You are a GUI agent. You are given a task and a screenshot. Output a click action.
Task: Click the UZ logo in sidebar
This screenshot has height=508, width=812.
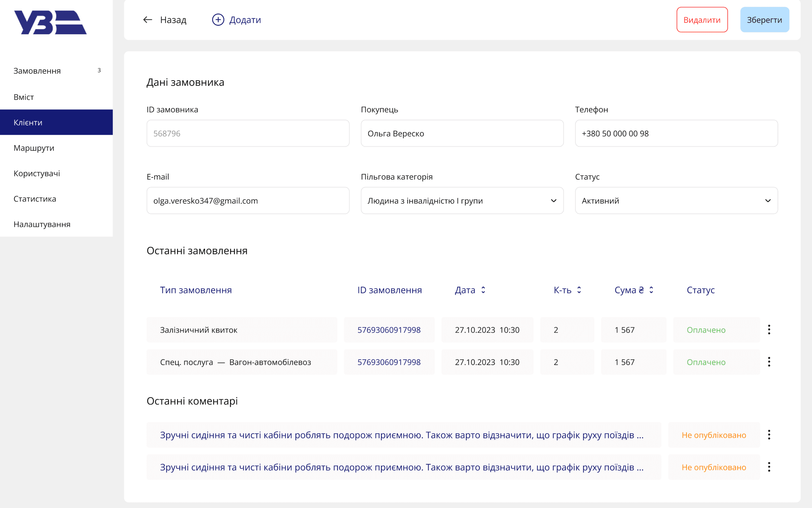50,22
